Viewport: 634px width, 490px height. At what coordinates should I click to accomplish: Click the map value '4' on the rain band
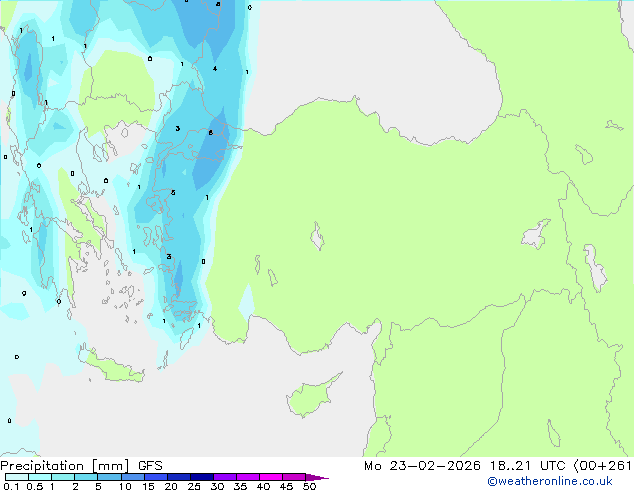[215, 69]
